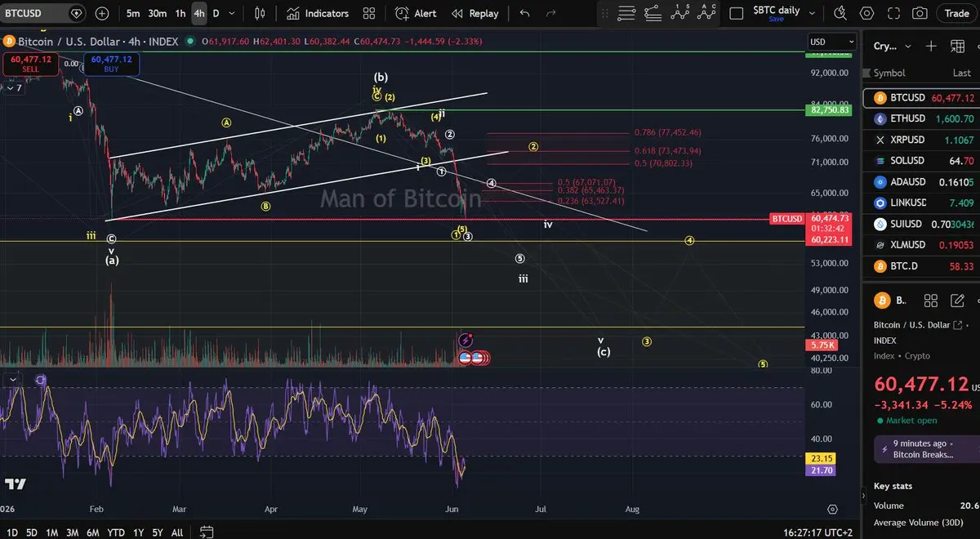Open the BTCUSD symbol search box
Viewport: 980px width, 539px height.
coord(43,13)
